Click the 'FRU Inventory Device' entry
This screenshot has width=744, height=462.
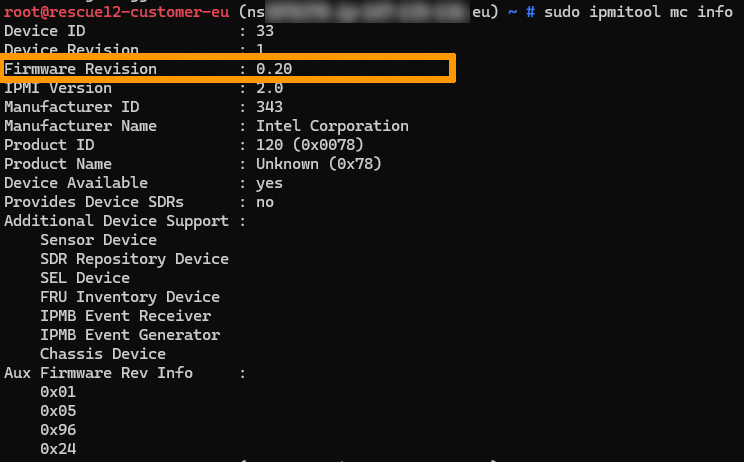[130, 297]
